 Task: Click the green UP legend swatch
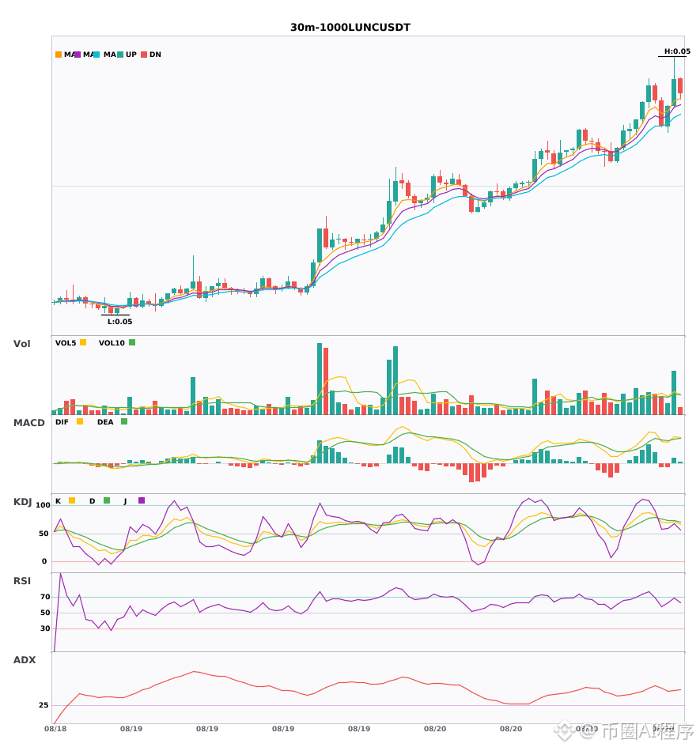pyautogui.click(x=120, y=55)
